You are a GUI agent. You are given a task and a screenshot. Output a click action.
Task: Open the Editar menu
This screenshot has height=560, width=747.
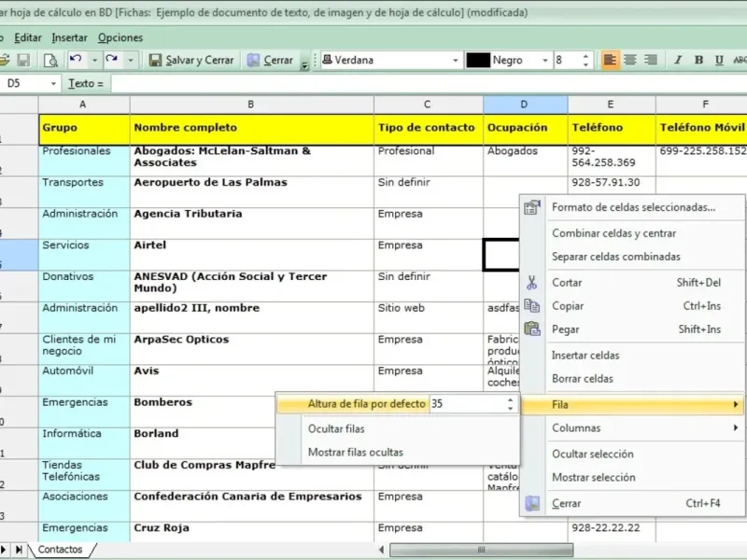28,37
